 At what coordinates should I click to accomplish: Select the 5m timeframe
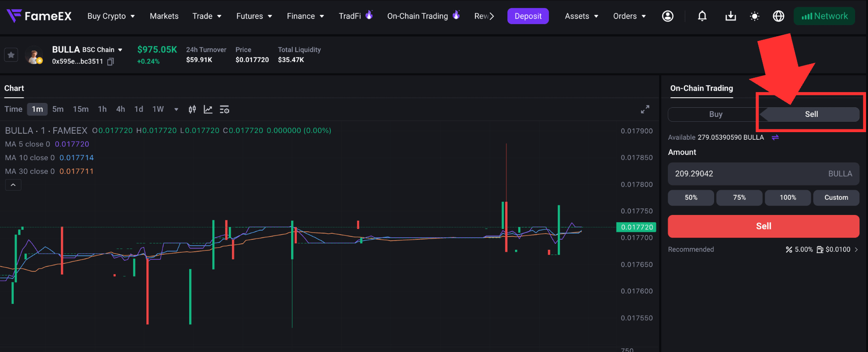(x=58, y=109)
